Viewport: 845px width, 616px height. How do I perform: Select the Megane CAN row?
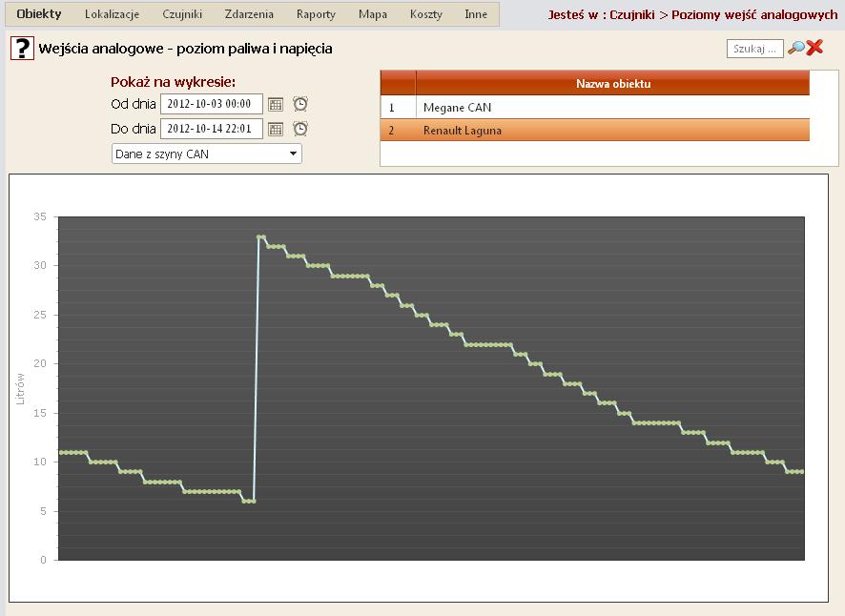click(x=595, y=107)
